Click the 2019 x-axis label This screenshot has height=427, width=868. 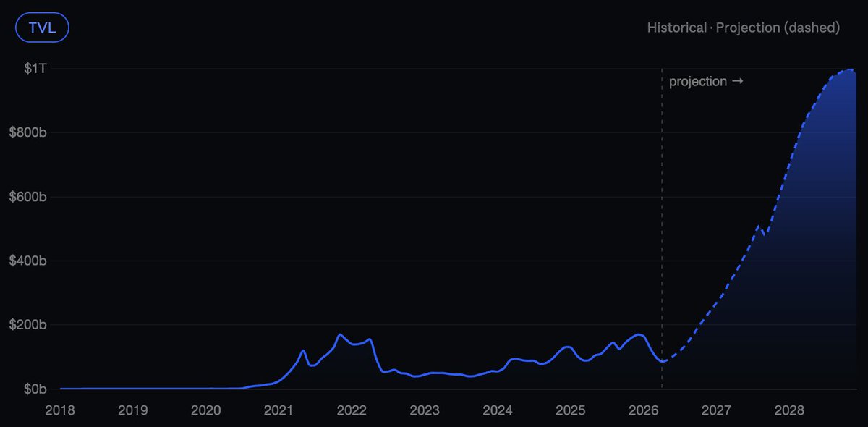[x=132, y=410]
